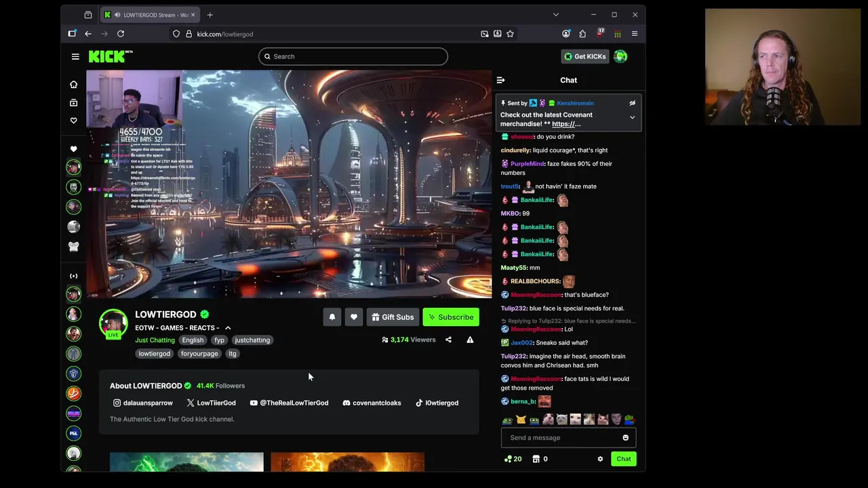Open the browser extensions puzzle icon
This screenshot has width=868, height=488.
click(583, 34)
